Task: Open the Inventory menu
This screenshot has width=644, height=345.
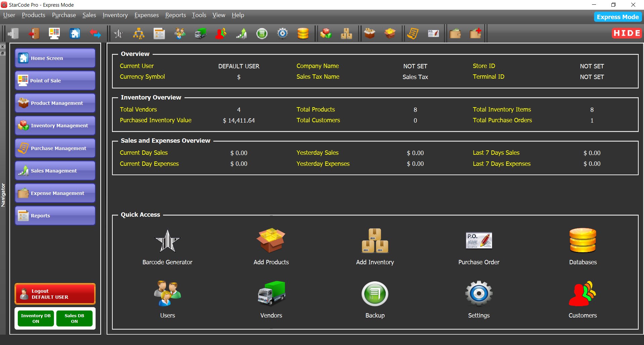Action: tap(115, 15)
